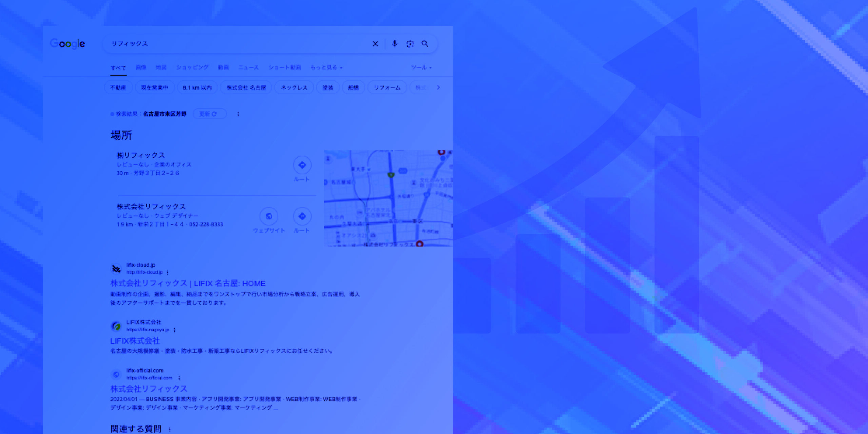
Task: Click the magnifying glass search icon
Action: tap(425, 44)
